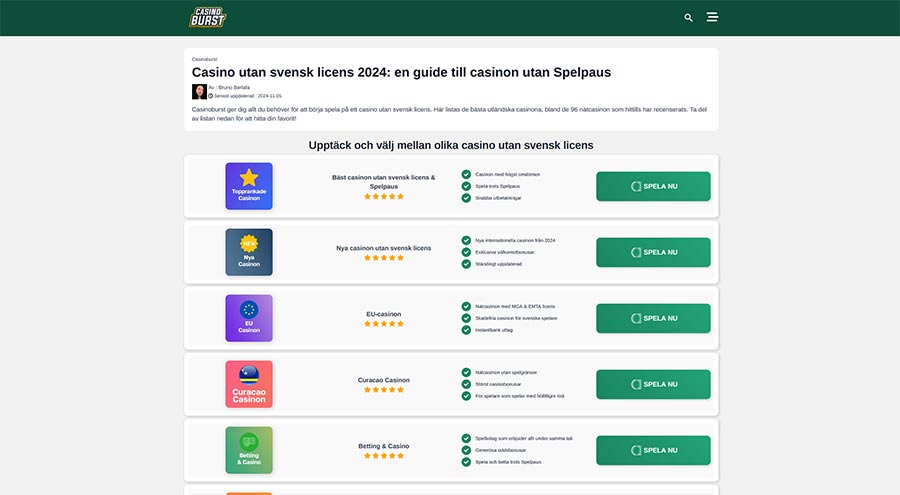Open author name Bruno Bertafa
Screen dimensions: 900x495
[234, 87]
